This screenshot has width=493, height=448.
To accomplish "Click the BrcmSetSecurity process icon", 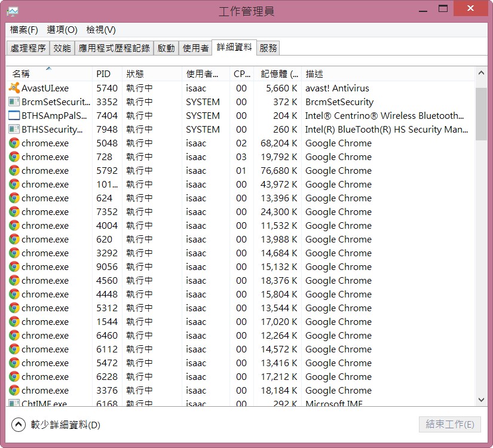I will point(14,102).
